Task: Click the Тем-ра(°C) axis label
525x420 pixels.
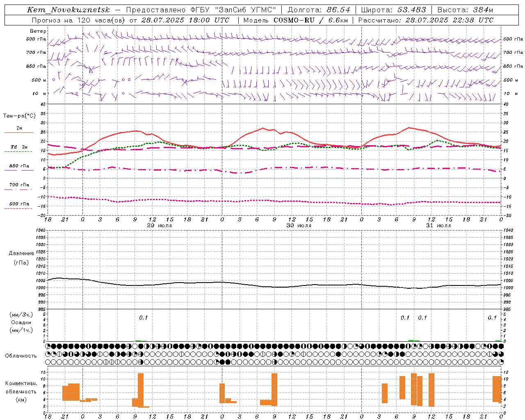Action: [x=19, y=116]
